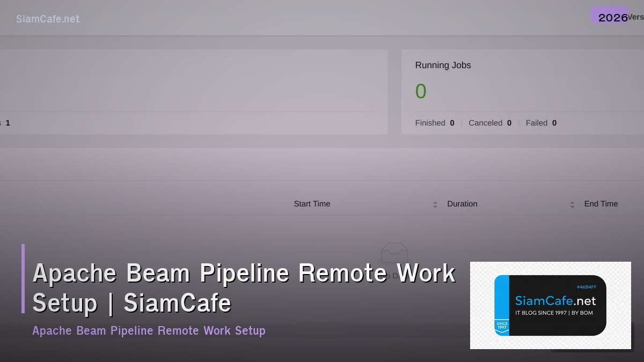The image size is (644, 362).
Task: Toggle ascending sort on the Start Time column
Action: 435,201
